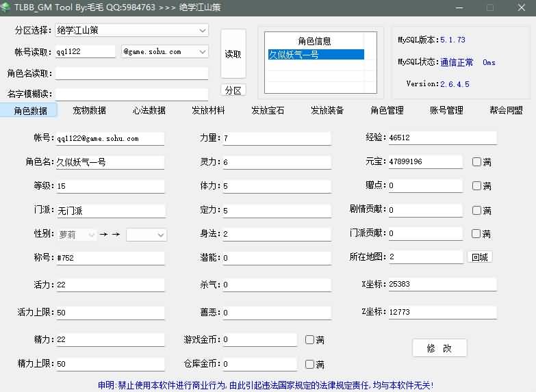Switch to the 角色数据 tab
The image size is (536, 392).
tap(29, 110)
